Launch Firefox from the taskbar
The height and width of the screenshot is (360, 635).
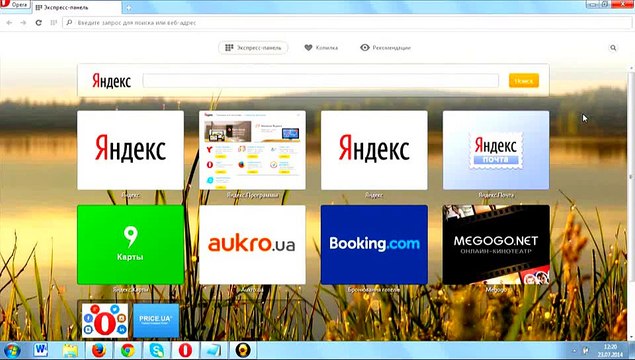pos(99,350)
